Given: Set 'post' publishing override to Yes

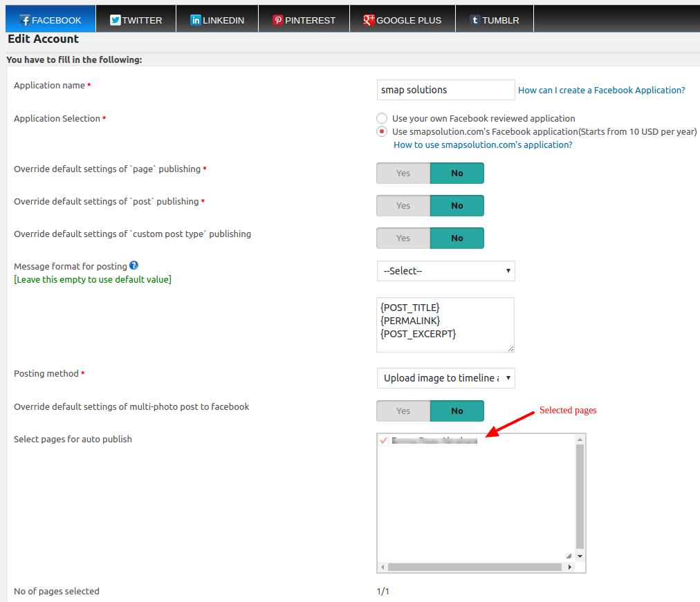Looking at the screenshot, I should click(x=403, y=205).
